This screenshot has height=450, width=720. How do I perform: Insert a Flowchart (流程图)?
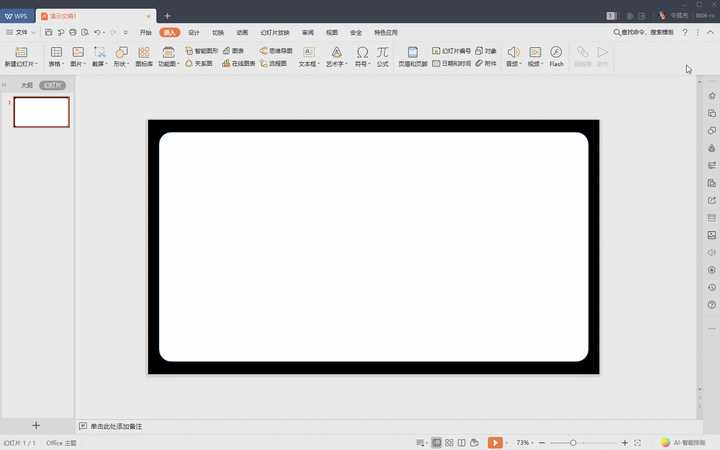(274, 63)
